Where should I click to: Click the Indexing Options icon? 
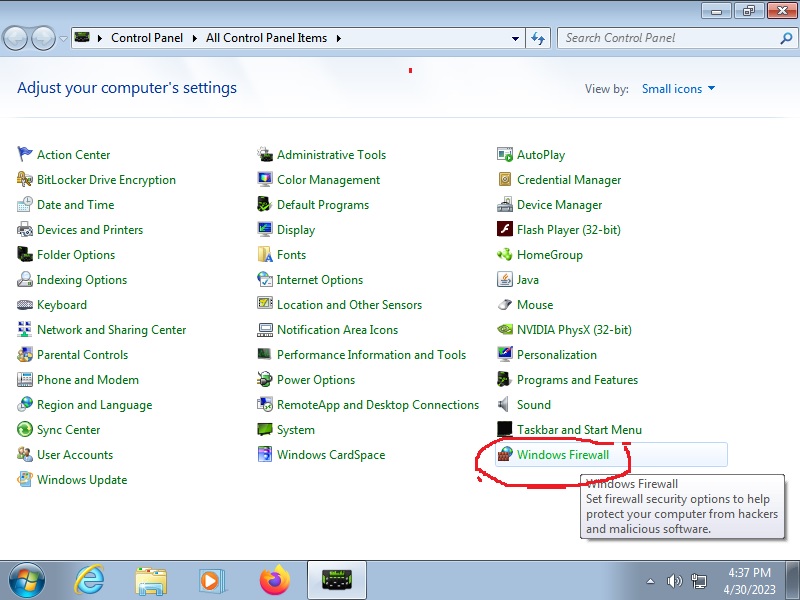coord(24,279)
